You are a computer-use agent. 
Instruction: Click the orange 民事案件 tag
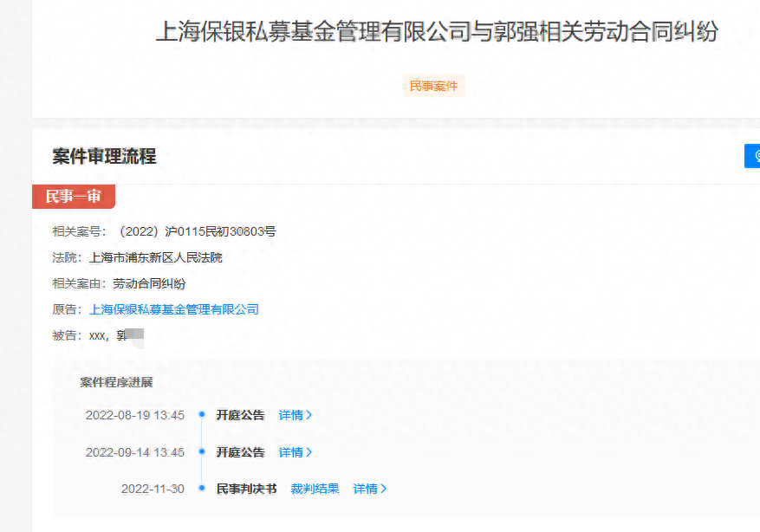click(x=434, y=86)
